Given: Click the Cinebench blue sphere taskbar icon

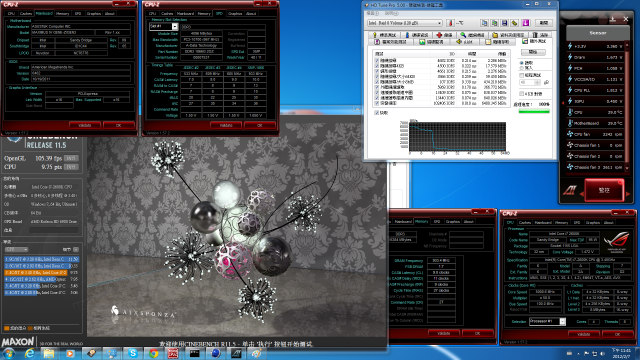Looking at the screenshot, I should tap(216, 353).
